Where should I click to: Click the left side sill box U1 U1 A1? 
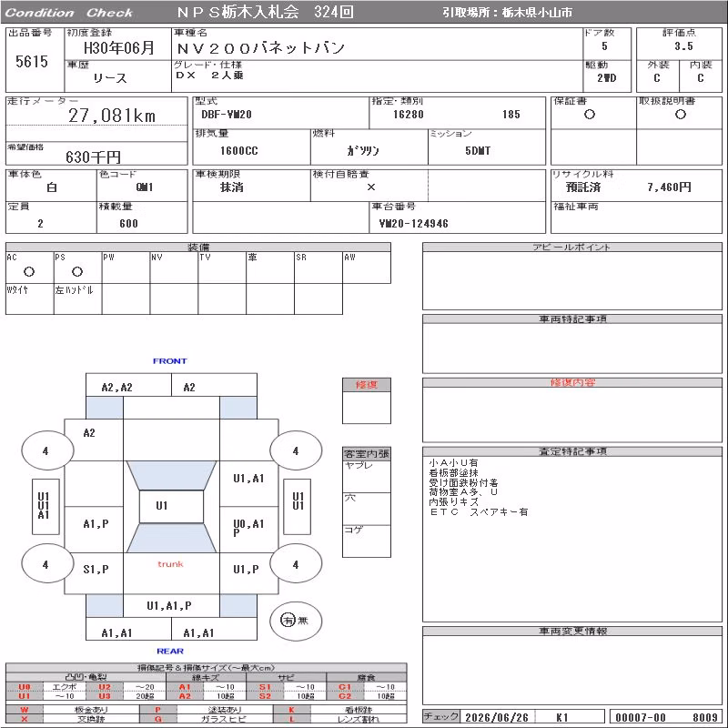pyautogui.click(x=45, y=507)
